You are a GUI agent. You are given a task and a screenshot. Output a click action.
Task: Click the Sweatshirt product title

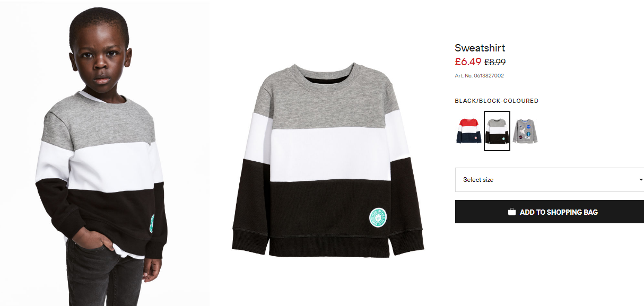480,48
